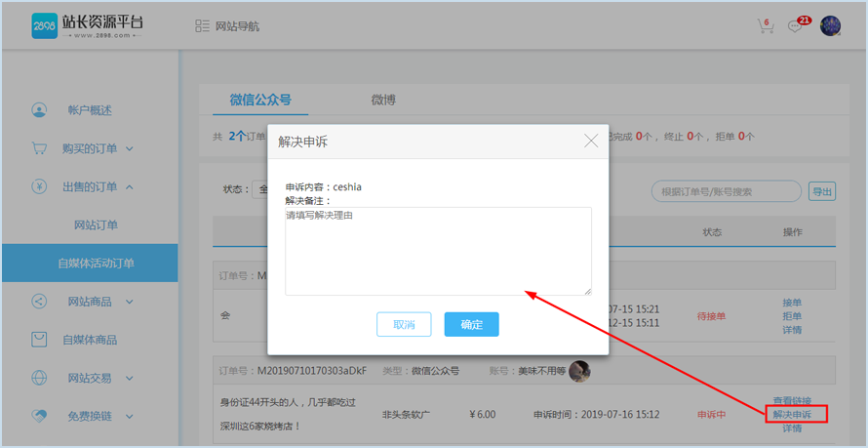The height and width of the screenshot is (448, 868).
Task: Click the 解决备注 text area
Action: [x=438, y=251]
